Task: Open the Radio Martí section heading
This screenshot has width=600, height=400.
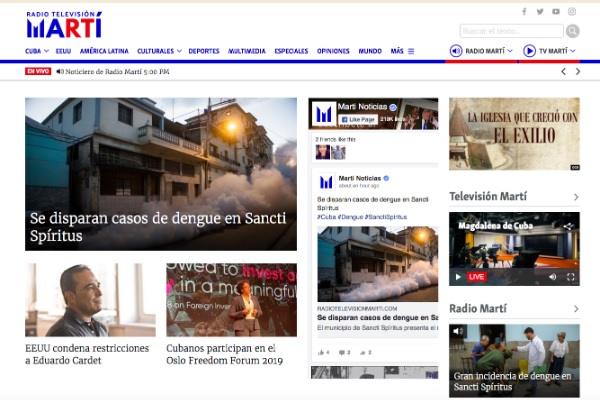Action: [478, 308]
